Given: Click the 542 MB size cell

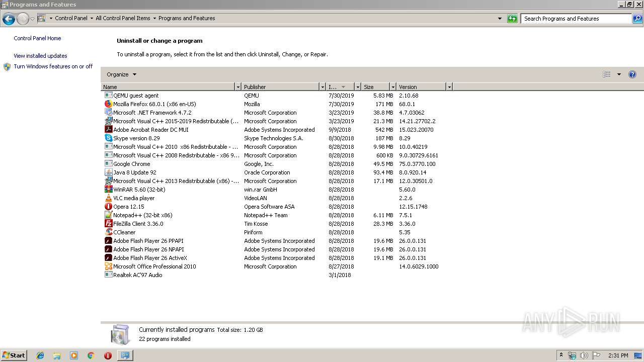Looking at the screenshot, I should 384,130.
